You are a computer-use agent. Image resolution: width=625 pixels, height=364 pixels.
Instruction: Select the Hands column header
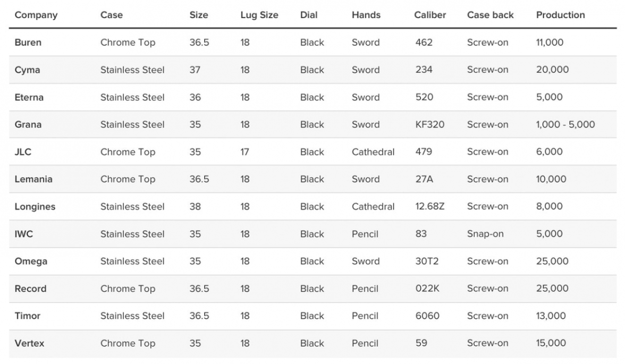click(366, 15)
